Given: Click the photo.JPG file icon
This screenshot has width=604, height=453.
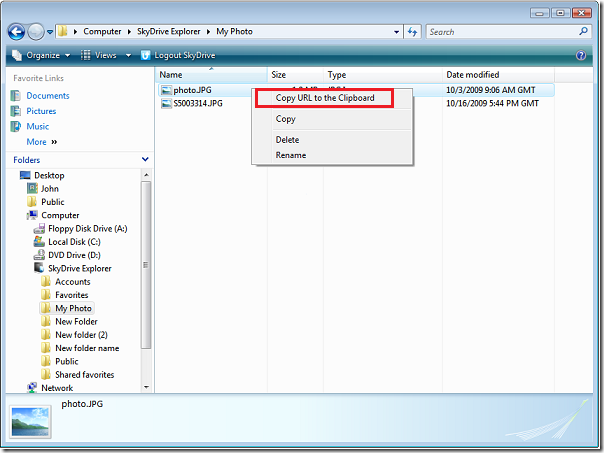Looking at the screenshot, I should 166,90.
